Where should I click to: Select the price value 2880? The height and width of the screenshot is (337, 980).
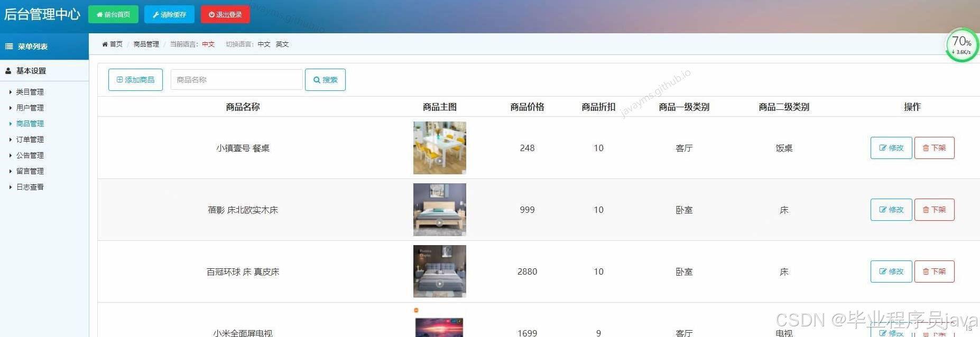point(527,272)
